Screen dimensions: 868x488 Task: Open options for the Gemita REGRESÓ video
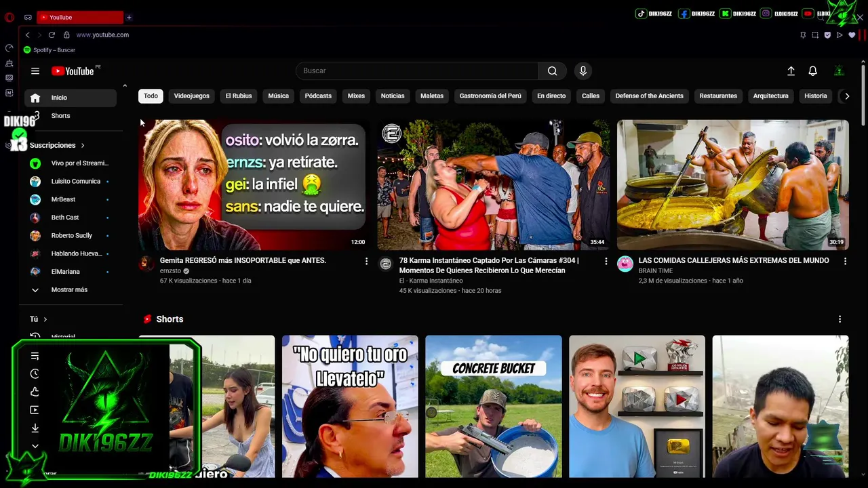point(366,261)
